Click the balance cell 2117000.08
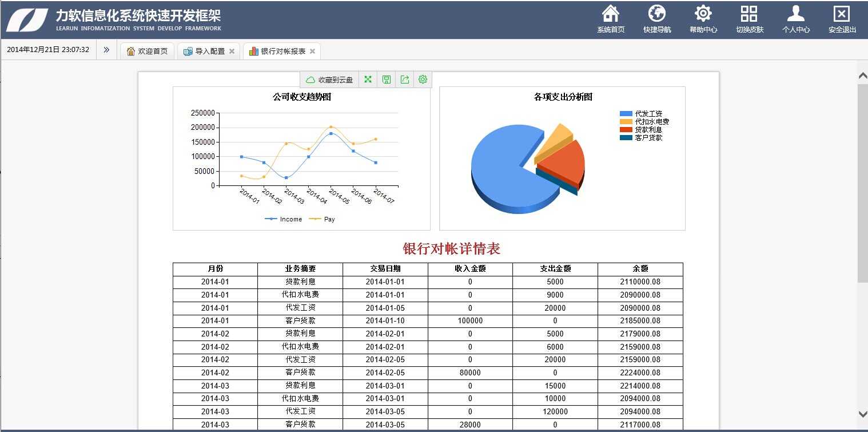This screenshot has height=432, width=868. (640, 425)
